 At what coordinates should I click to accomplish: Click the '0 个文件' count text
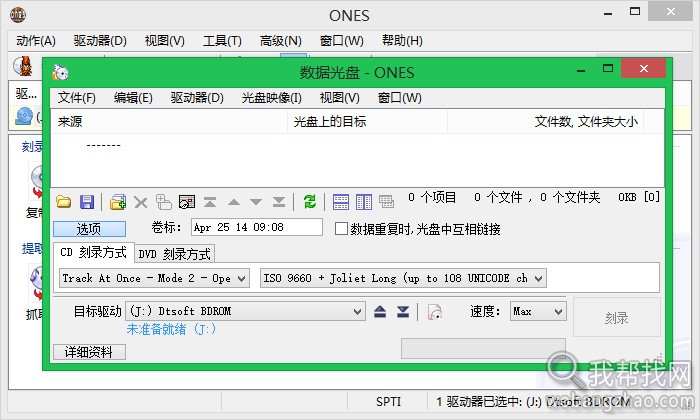(498, 197)
